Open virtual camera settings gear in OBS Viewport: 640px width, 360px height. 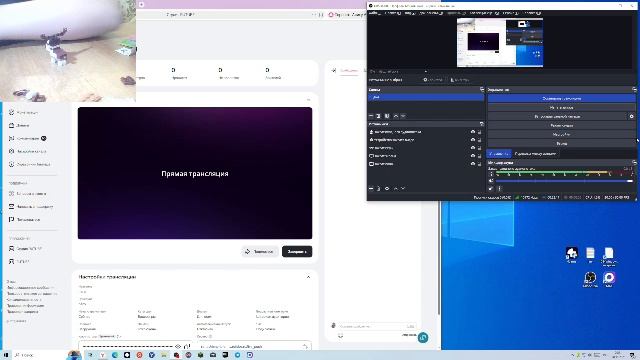(631, 116)
